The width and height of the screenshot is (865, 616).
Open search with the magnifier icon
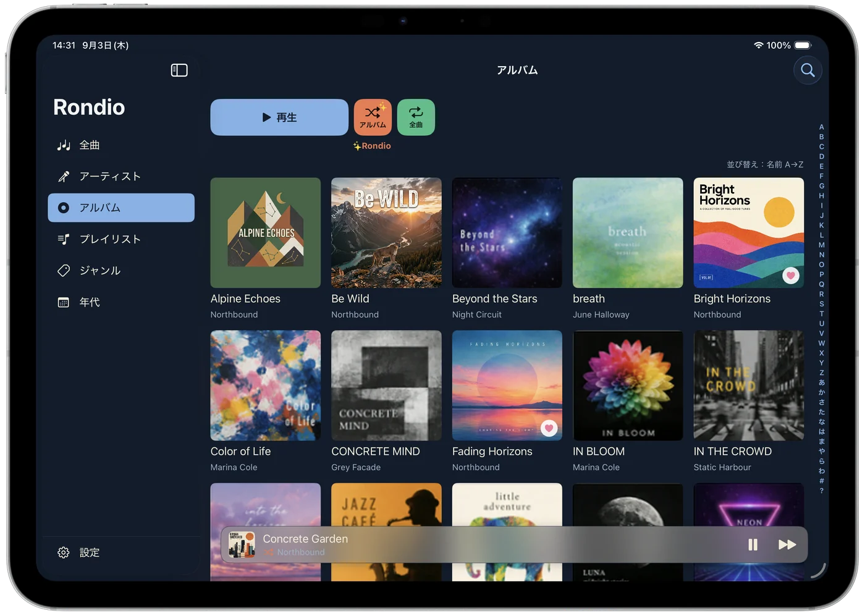[x=808, y=70]
